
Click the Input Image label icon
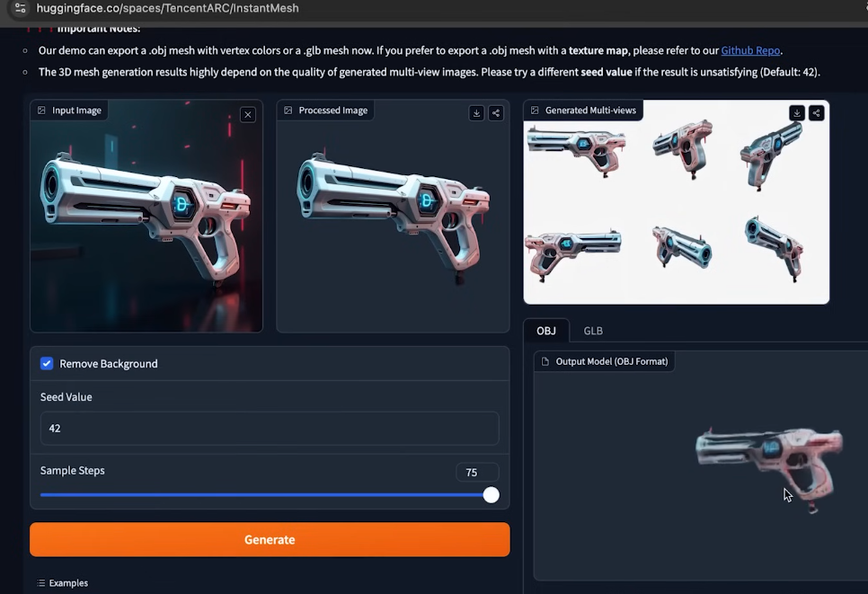pyautogui.click(x=41, y=111)
